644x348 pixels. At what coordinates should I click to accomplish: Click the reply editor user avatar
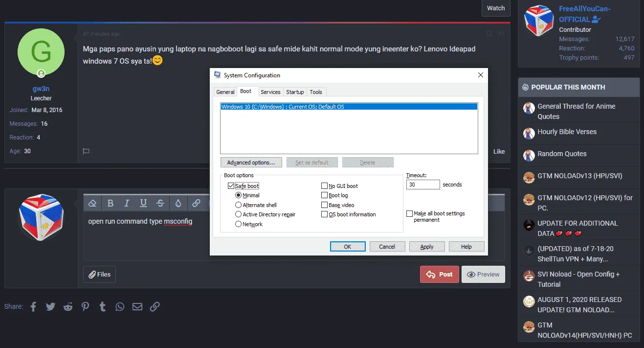(x=41, y=217)
